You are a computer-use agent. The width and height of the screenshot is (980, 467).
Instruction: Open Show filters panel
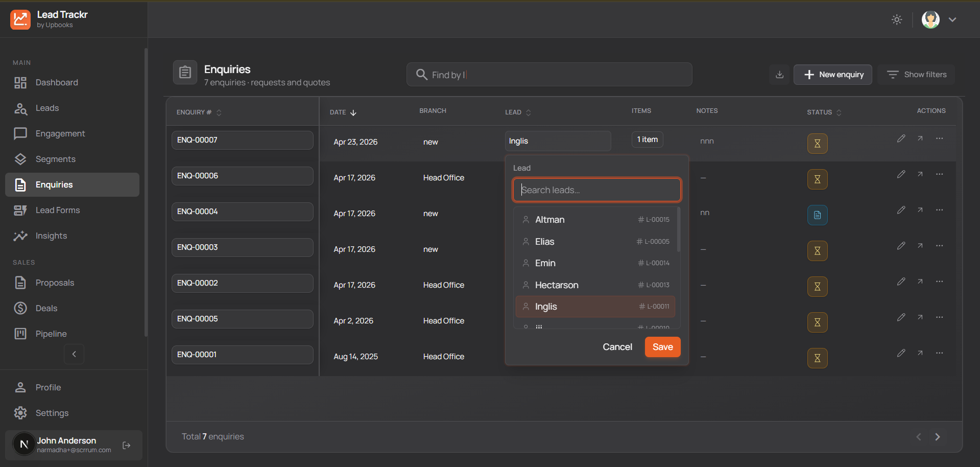(x=917, y=75)
